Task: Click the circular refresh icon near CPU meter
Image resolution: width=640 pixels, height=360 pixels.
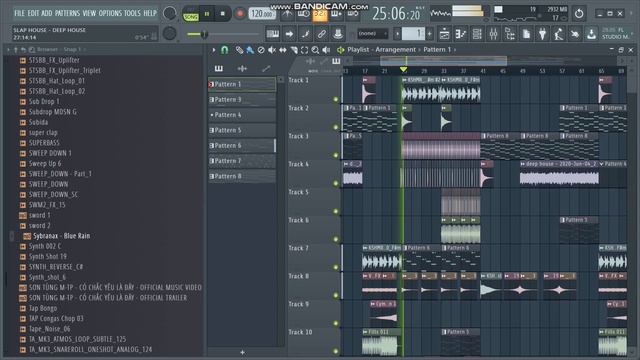Action: pyautogui.click(x=579, y=14)
